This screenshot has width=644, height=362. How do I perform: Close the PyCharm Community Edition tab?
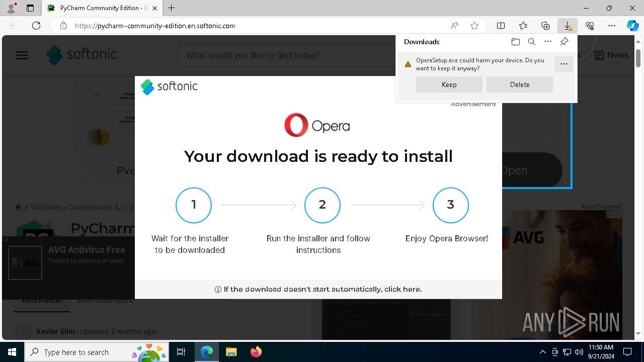155,8
